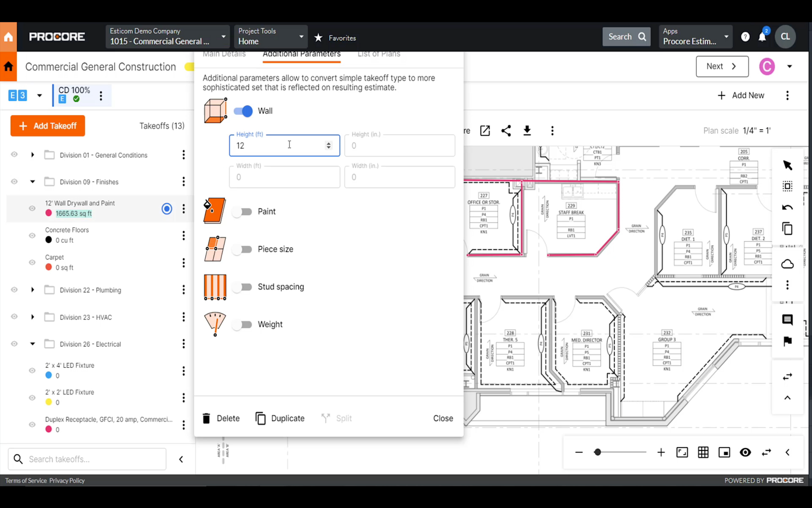Select the cloud markup tool
Image resolution: width=812 pixels, height=508 pixels.
pyautogui.click(x=788, y=264)
